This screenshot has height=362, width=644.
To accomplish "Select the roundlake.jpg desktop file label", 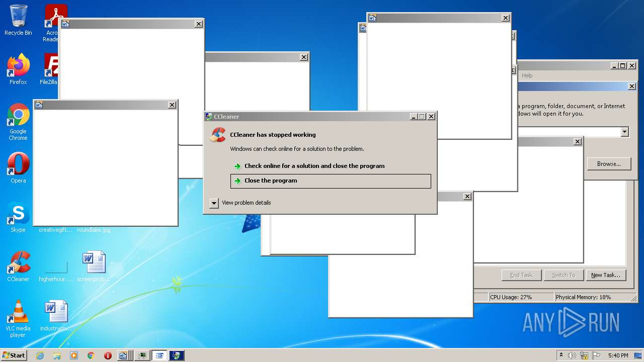I will tap(94, 230).
